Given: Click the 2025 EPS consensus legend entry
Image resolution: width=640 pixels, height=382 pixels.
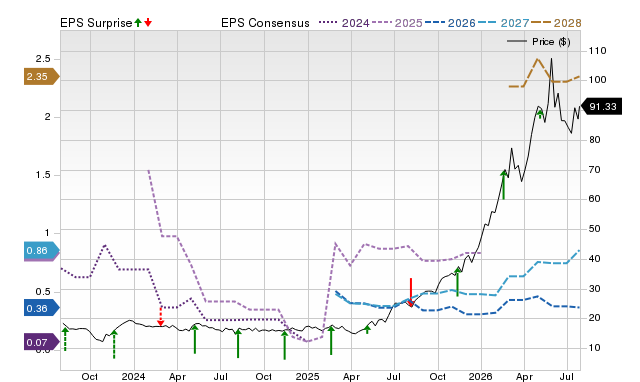Looking at the screenshot, I should point(397,23).
